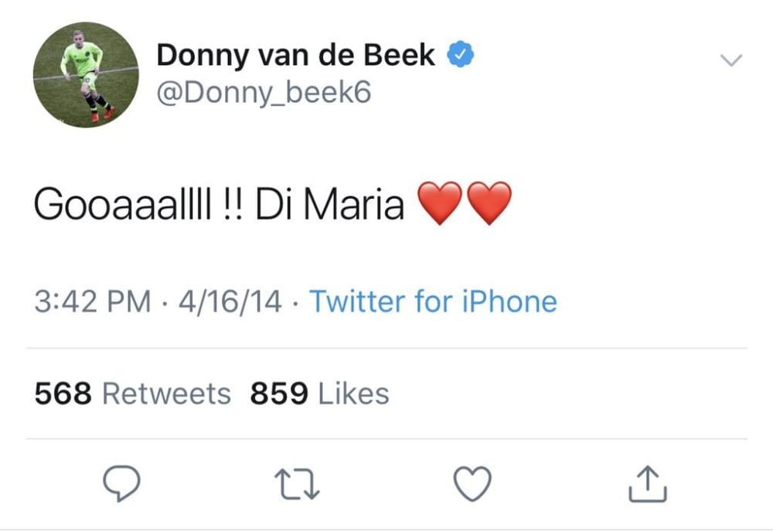Screen dimensions: 773x532
Task: Retweet this tweet using the arrows icon
Action: (297, 485)
